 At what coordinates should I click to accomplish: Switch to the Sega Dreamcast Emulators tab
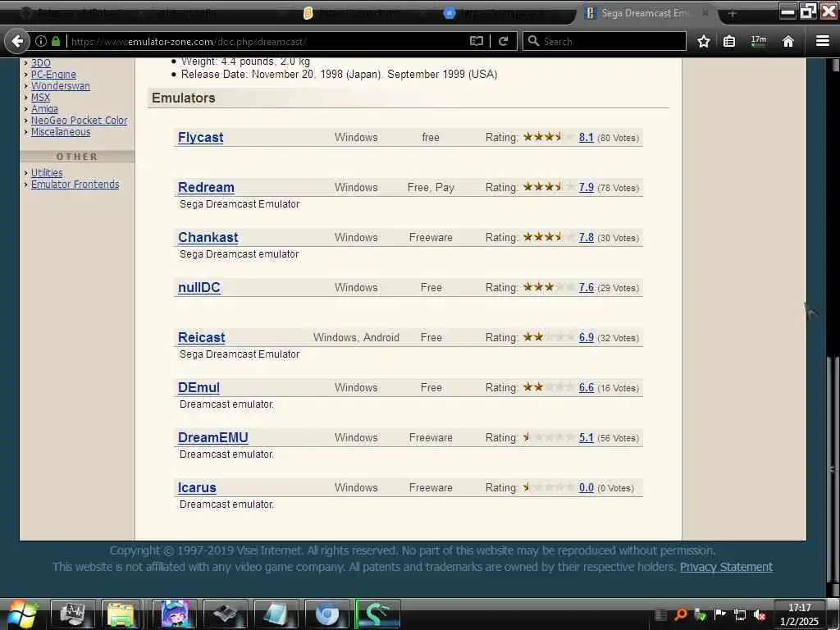click(645, 13)
